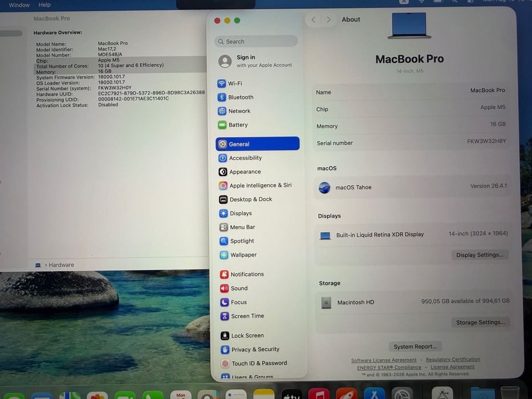The width and height of the screenshot is (532, 399).
Task: Open Battery settings icon
Action: coord(222,125)
